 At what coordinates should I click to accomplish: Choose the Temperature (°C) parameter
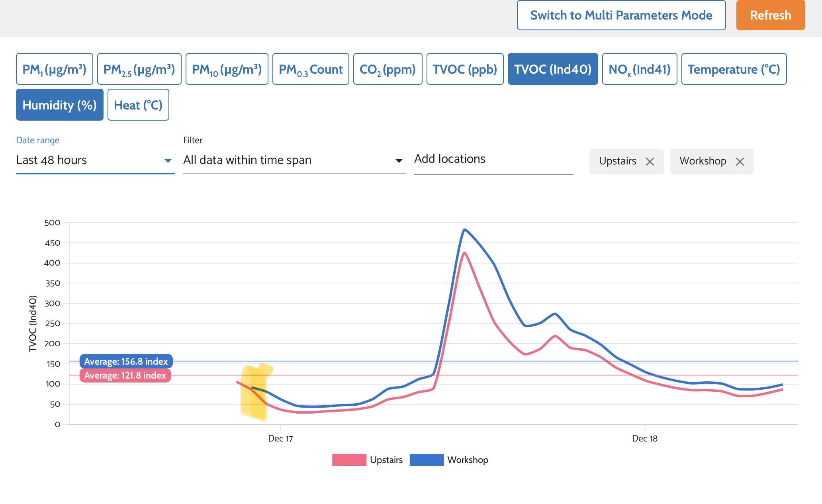coord(734,69)
